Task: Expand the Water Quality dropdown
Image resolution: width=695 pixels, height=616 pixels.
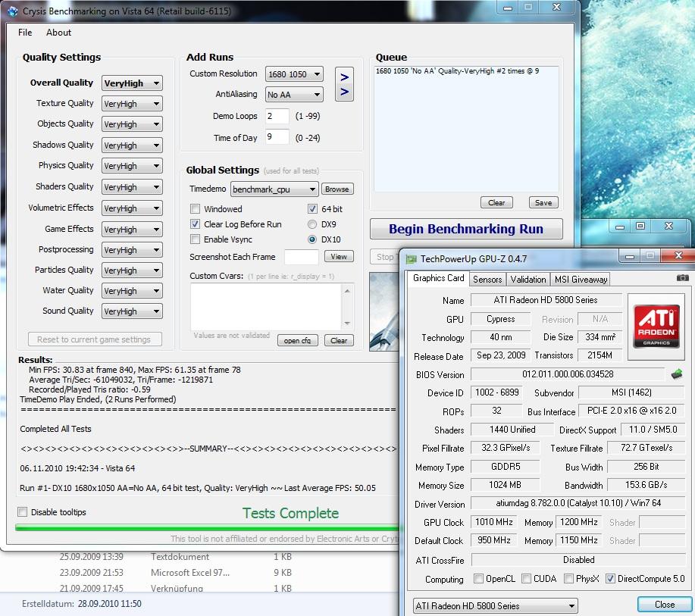Action: [132, 291]
